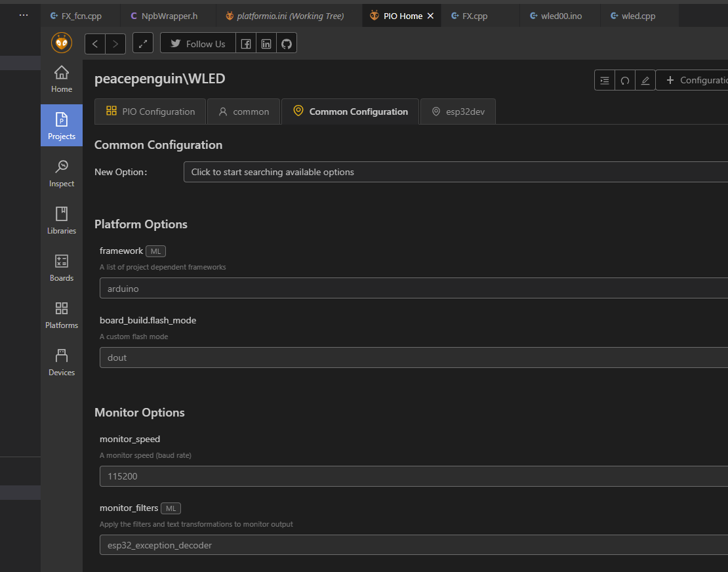Click the New Option search field
Viewport: 728px width, 572px height.
click(x=455, y=172)
